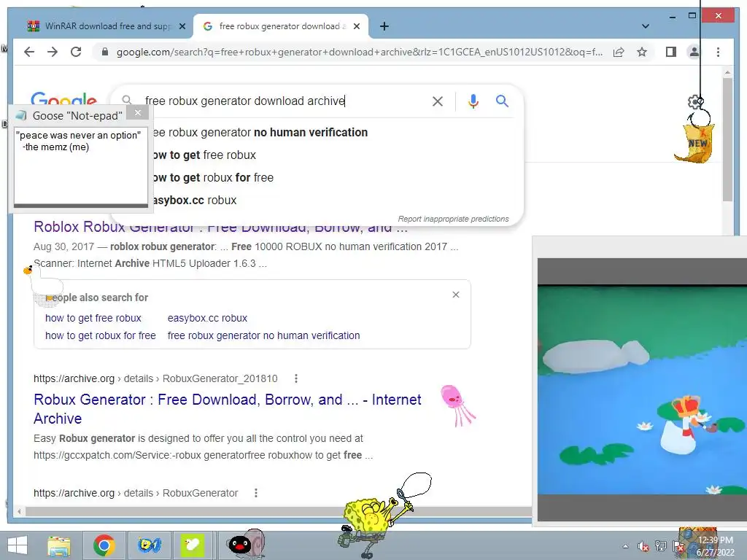Click the Chrome taskbar icon

tap(104, 545)
